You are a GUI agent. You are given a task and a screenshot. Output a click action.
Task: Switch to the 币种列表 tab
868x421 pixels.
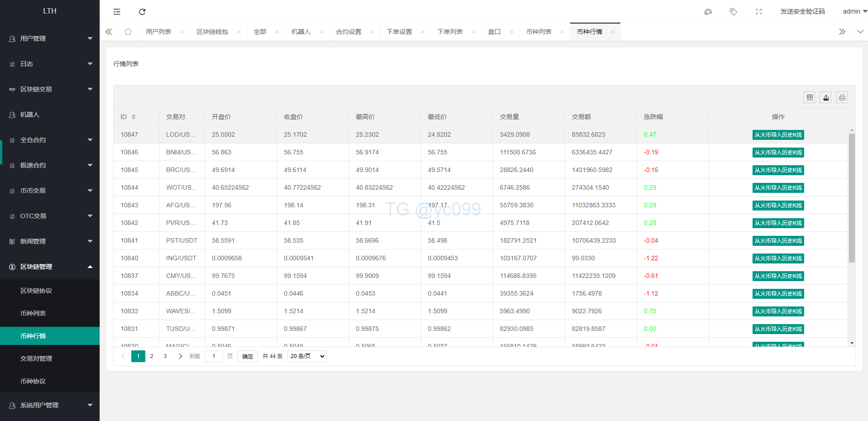[x=538, y=32]
